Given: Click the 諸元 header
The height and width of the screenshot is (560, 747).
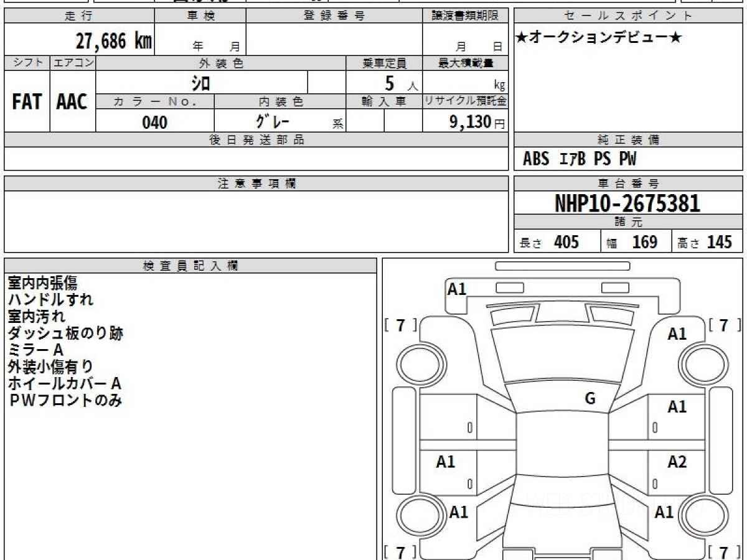Looking at the screenshot, I should point(629,222).
